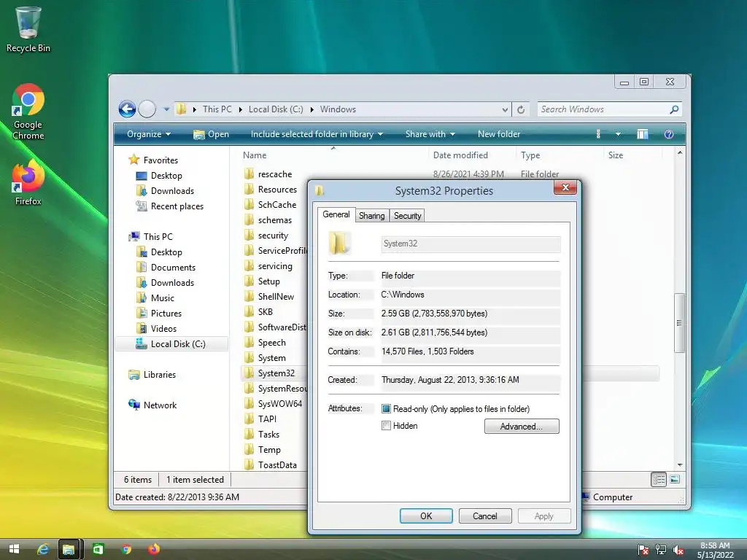Open Chrome from the taskbar
The width and height of the screenshot is (747, 560).
[x=126, y=549]
